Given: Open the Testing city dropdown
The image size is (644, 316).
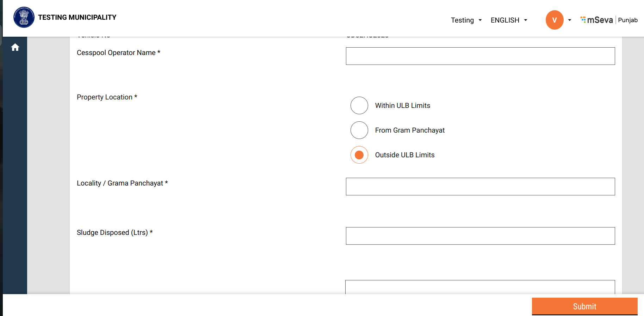Looking at the screenshot, I should [x=466, y=20].
